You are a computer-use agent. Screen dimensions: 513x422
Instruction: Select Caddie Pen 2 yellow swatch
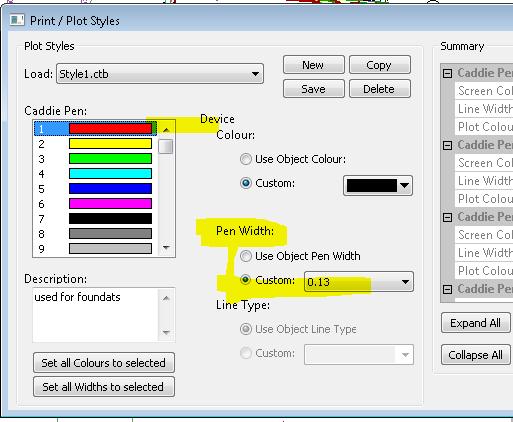pos(110,144)
